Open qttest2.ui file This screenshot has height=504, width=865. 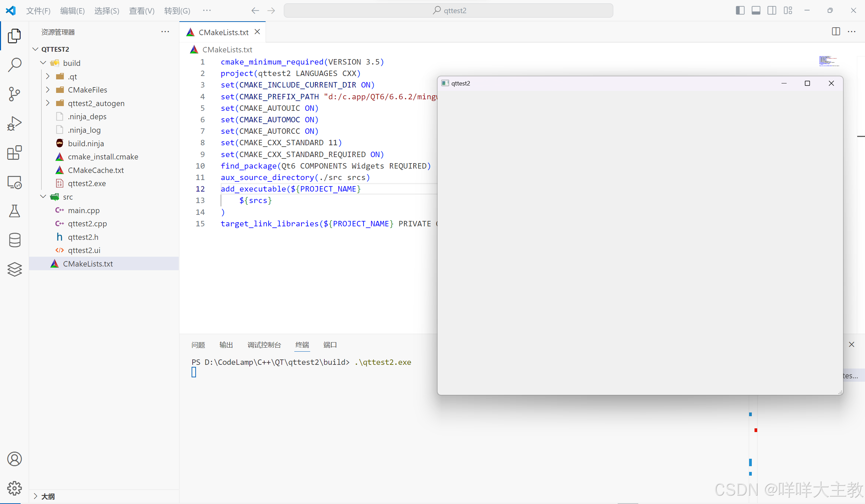coord(84,250)
